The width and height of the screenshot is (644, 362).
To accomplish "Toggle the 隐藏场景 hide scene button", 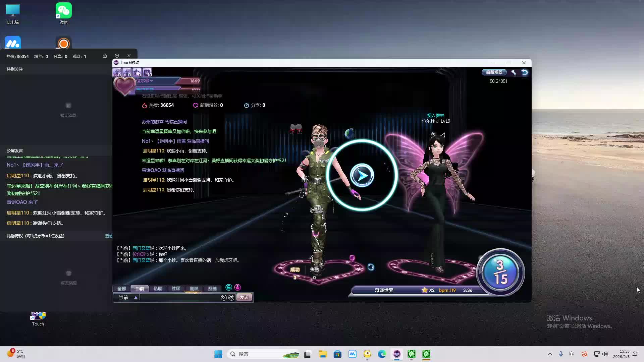I will (494, 72).
